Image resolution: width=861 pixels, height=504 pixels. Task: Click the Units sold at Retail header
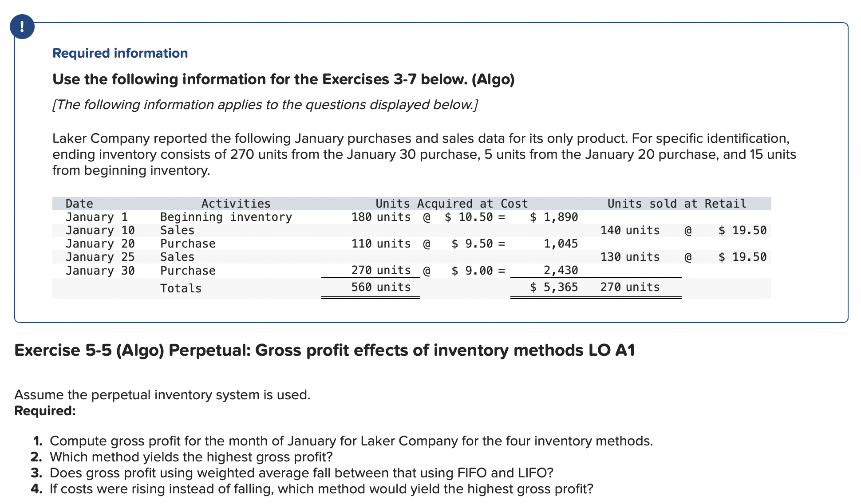(676, 204)
